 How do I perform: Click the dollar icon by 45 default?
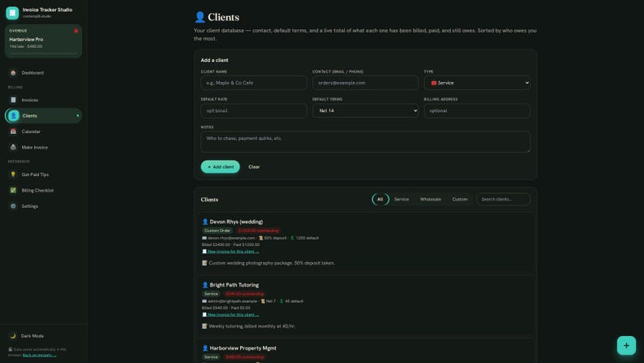[x=281, y=301]
